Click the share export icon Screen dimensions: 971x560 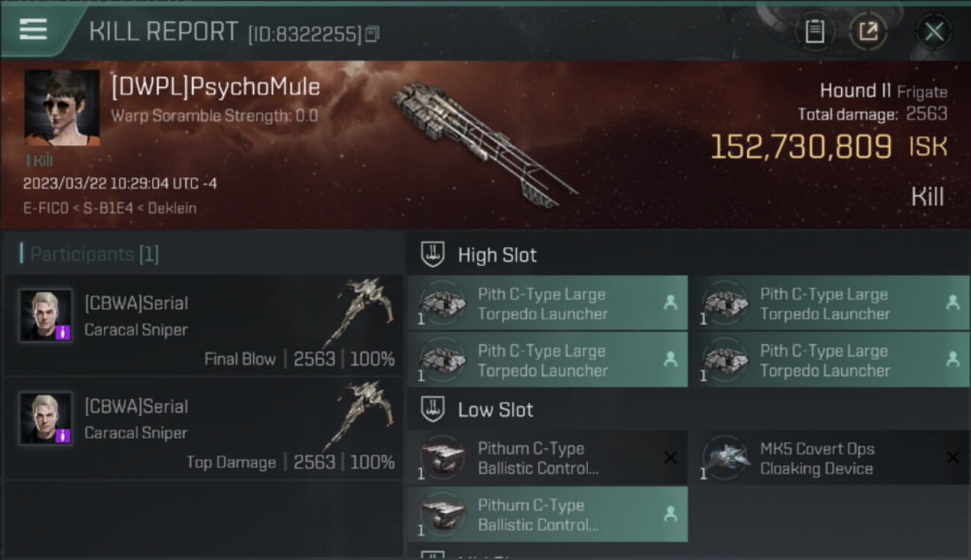(x=868, y=31)
